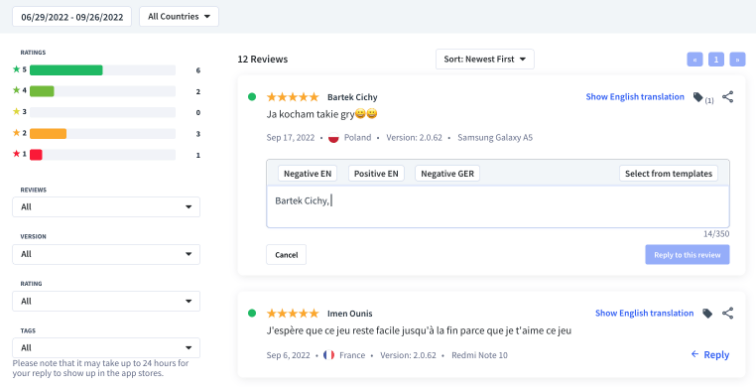Click the 1-star rating row star icon
Image resolution: width=756 pixels, height=387 pixels.
[x=16, y=154]
